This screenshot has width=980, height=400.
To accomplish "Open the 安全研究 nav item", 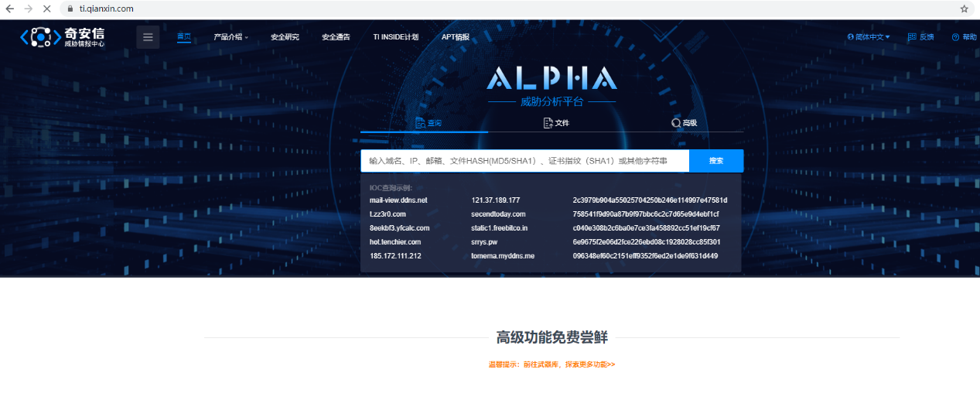I will pos(285,37).
